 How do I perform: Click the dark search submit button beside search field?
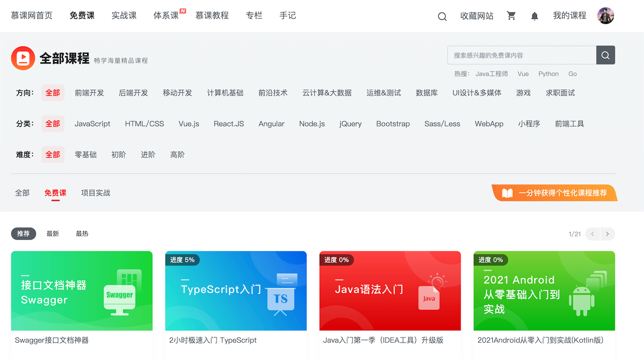pyautogui.click(x=606, y=55)
